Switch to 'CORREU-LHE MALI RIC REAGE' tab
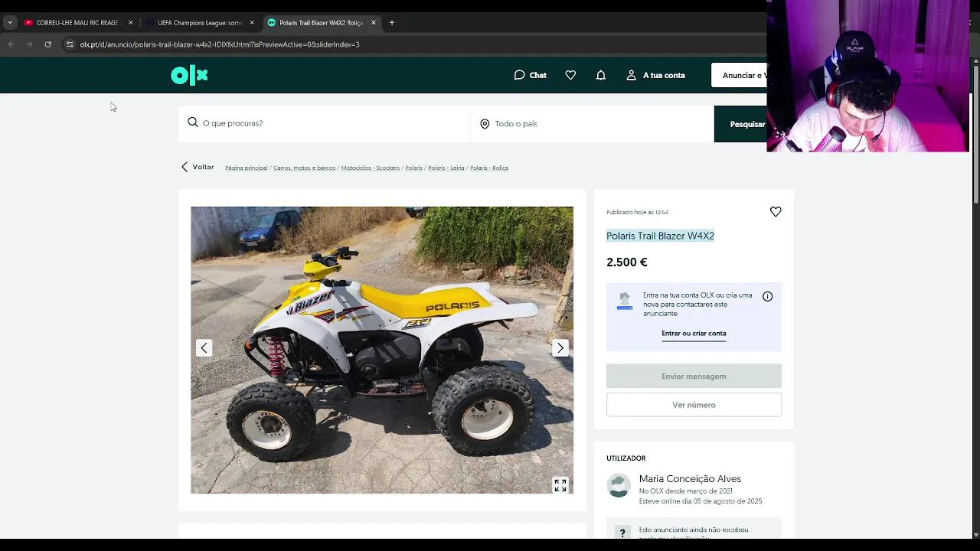Image resolution: width=980 pixels, height=551 pixels. (x=78, y=23)
